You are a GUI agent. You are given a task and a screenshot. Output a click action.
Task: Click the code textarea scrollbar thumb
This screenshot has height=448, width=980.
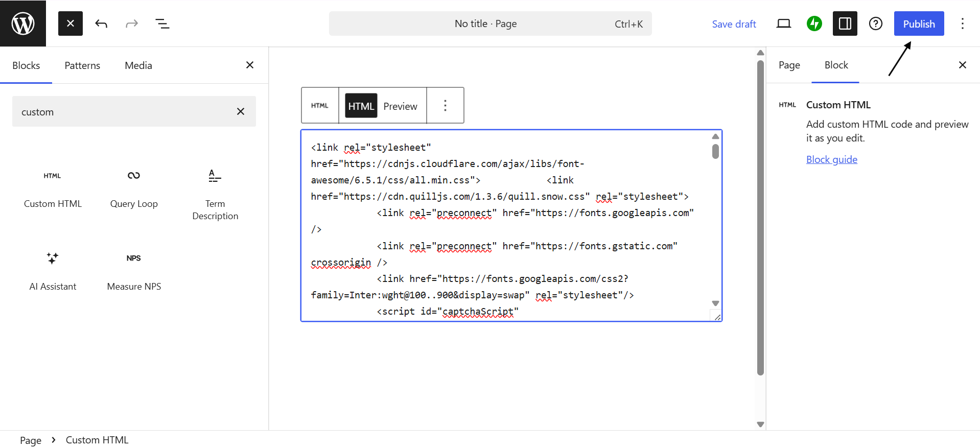(x=715, y=151)
